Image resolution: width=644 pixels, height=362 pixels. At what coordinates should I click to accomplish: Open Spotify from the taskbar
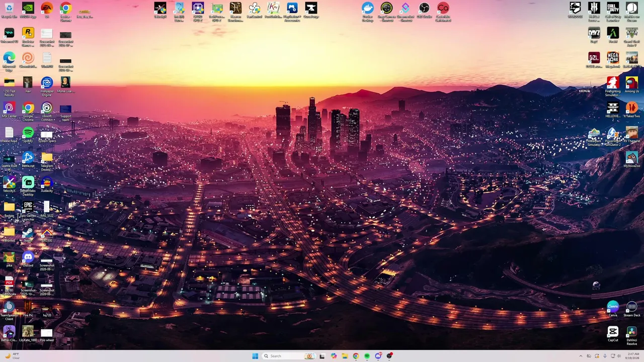pyautogui.click(x=367, y=356)
